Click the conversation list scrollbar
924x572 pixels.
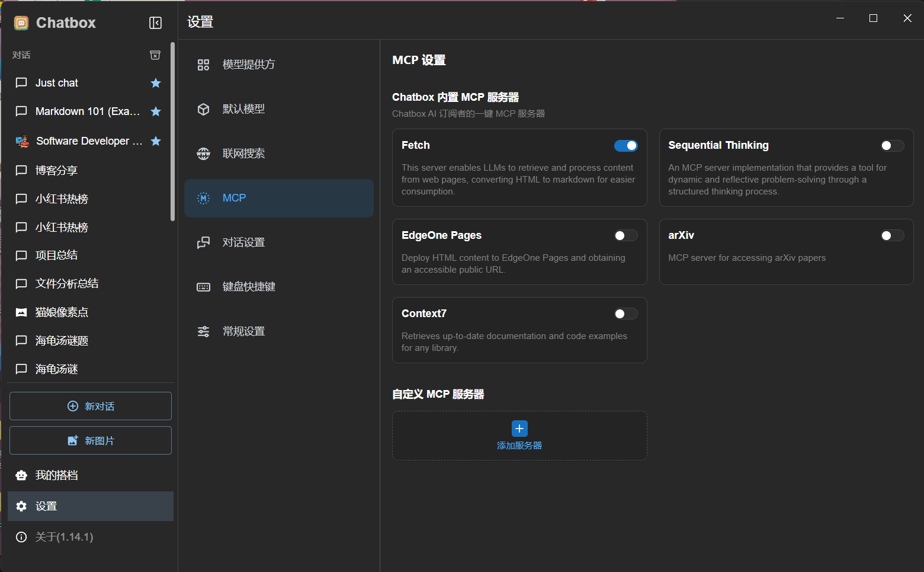(x=172, y=132)
